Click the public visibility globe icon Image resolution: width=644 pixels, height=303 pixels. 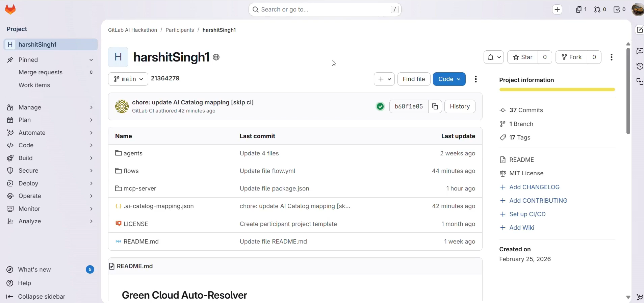click(216, 57)
